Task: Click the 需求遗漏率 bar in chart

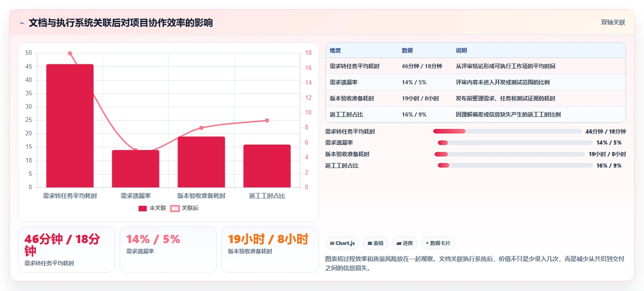Action: (135, 169)
